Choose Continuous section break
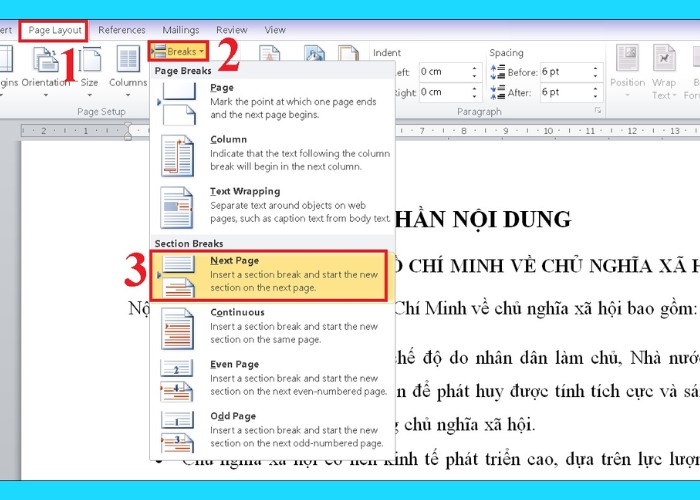The image size is (700, 500). tap(272, 328)
